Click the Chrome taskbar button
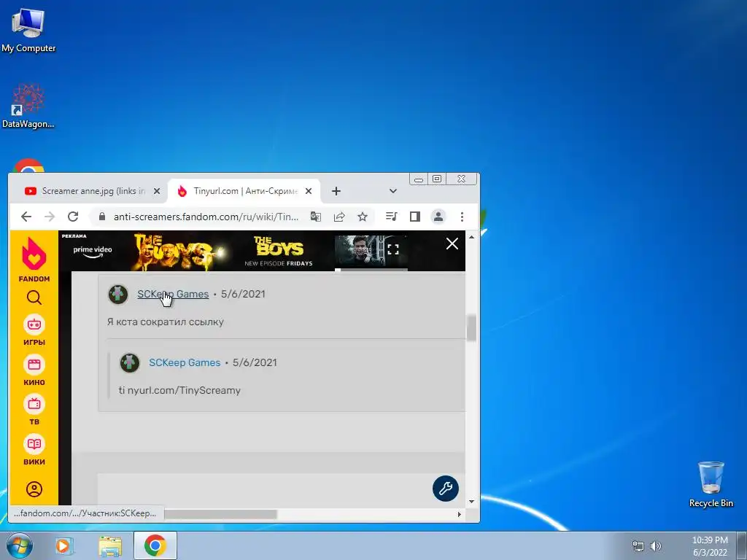747x560 pixels. point(155,545)
